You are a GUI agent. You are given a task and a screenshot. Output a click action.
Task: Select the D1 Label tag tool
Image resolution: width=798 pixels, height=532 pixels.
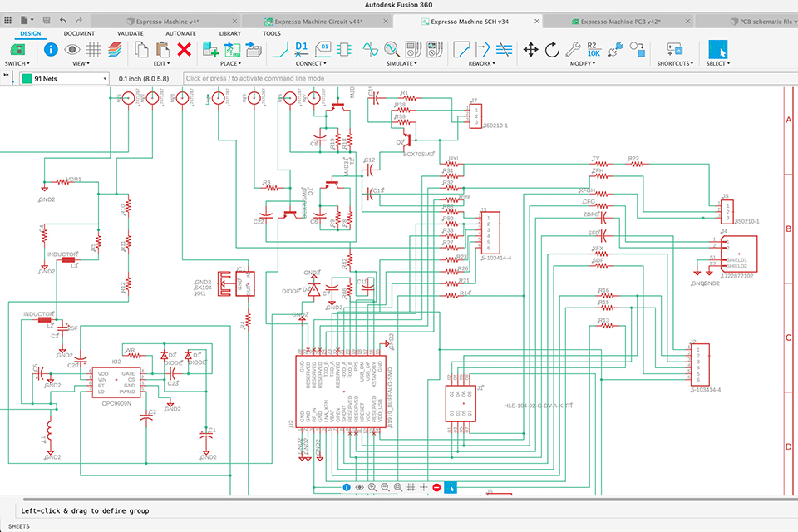[323, 49]
